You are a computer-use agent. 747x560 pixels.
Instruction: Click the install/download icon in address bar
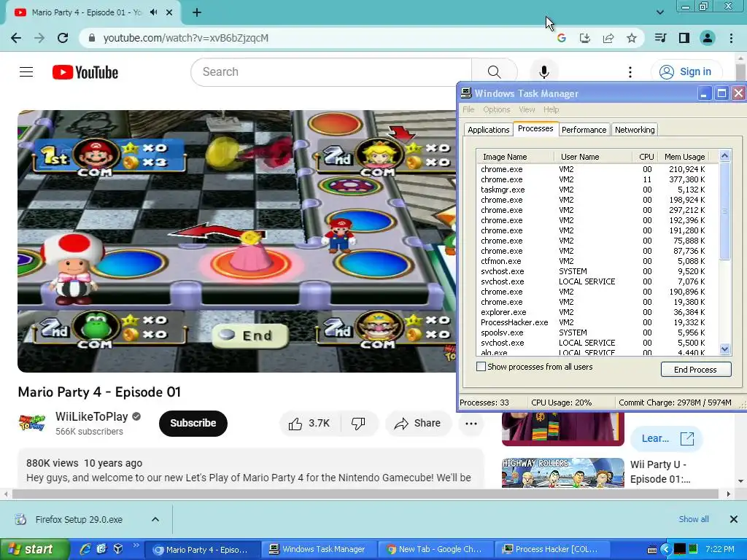585,38
